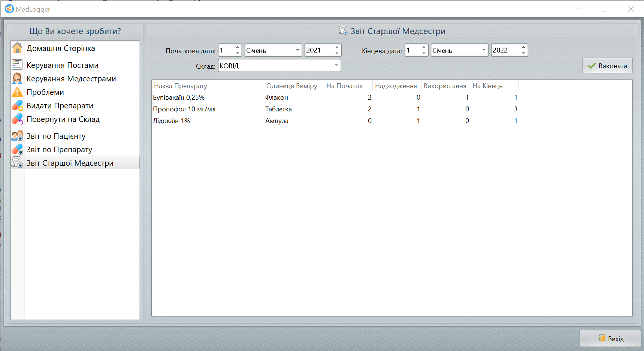
Task: Click the house icon for Домашня Сторінка
Action: (17, 48)
